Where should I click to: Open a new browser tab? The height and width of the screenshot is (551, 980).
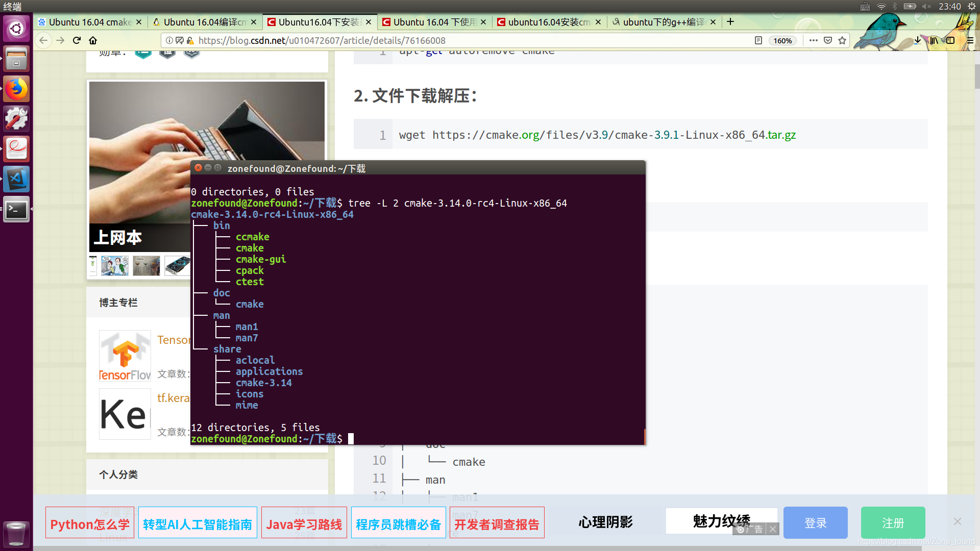coord(730,21)
